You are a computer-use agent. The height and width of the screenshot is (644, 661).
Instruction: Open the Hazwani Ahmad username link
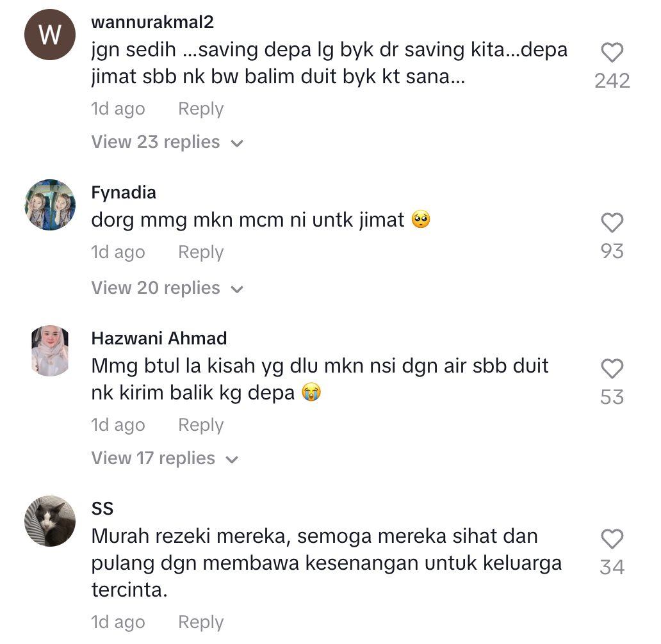pos(159,339)
